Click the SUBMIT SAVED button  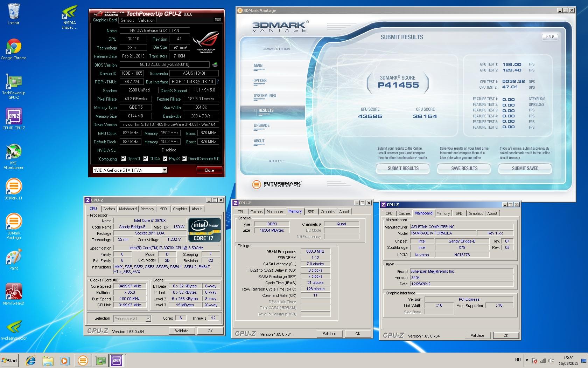click(x=525, y=168)
